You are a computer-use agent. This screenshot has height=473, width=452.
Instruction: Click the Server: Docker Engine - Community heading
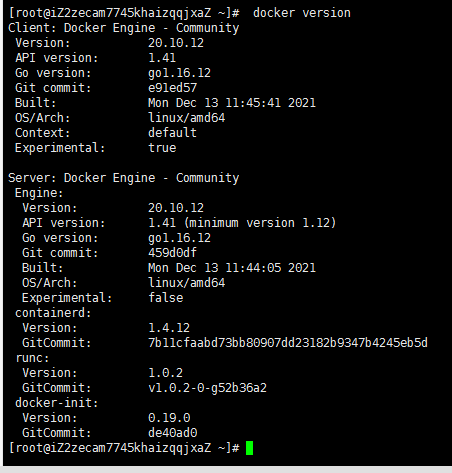point(124,178)
